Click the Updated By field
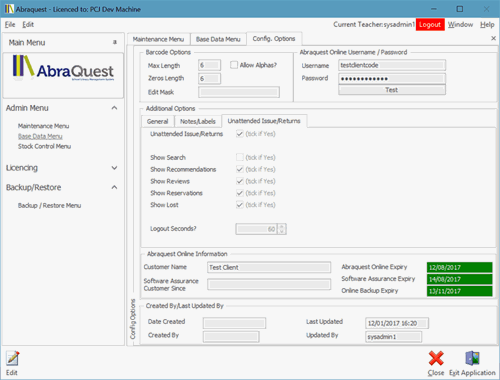 click(x=394, y=337)
